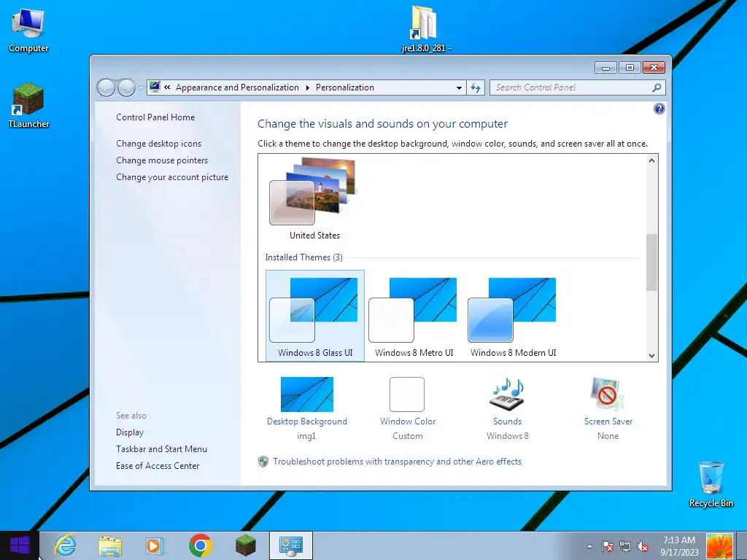Screen dimensions: 747x560
Task: Show hidden tray icons arrow
Action: point(589,546)
